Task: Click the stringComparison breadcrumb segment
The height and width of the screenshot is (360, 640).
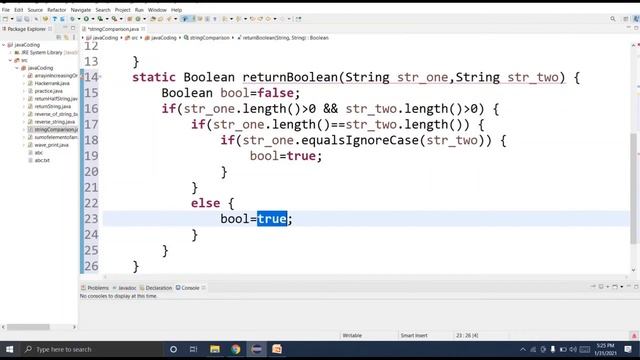Action: [x=207, y=38]
